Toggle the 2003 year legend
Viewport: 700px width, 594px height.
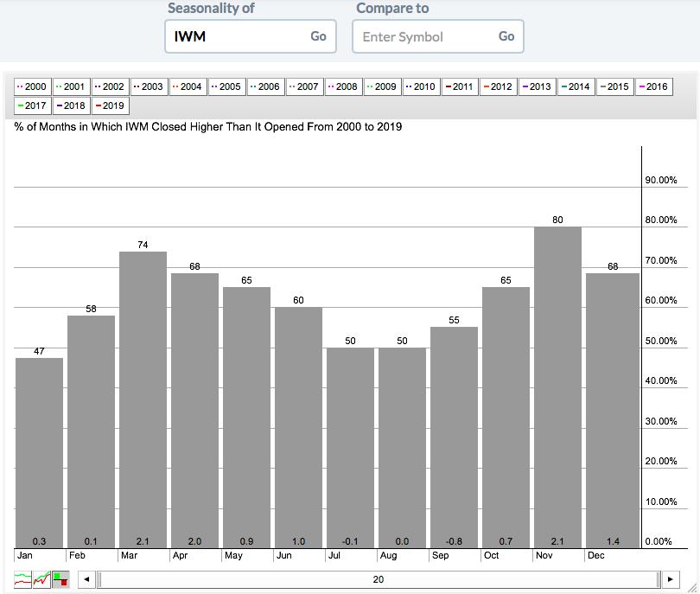click(150, 86)
